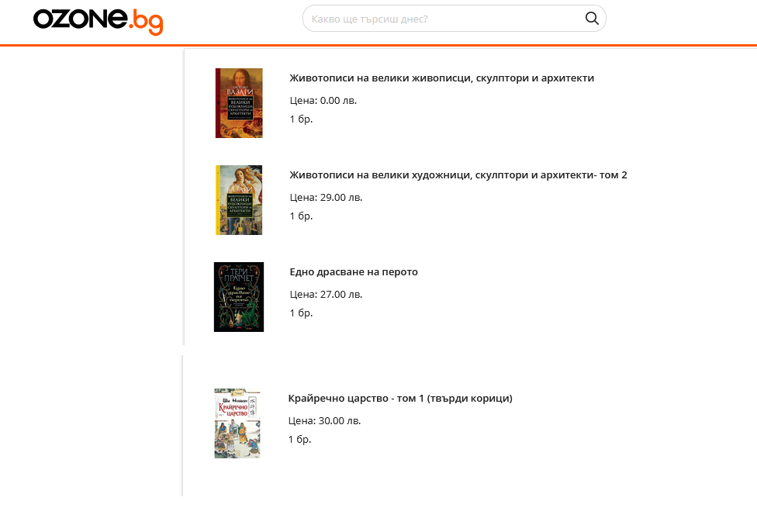
Task: Click '1 бр.' under the том 2 book
Action: [301, 216]
